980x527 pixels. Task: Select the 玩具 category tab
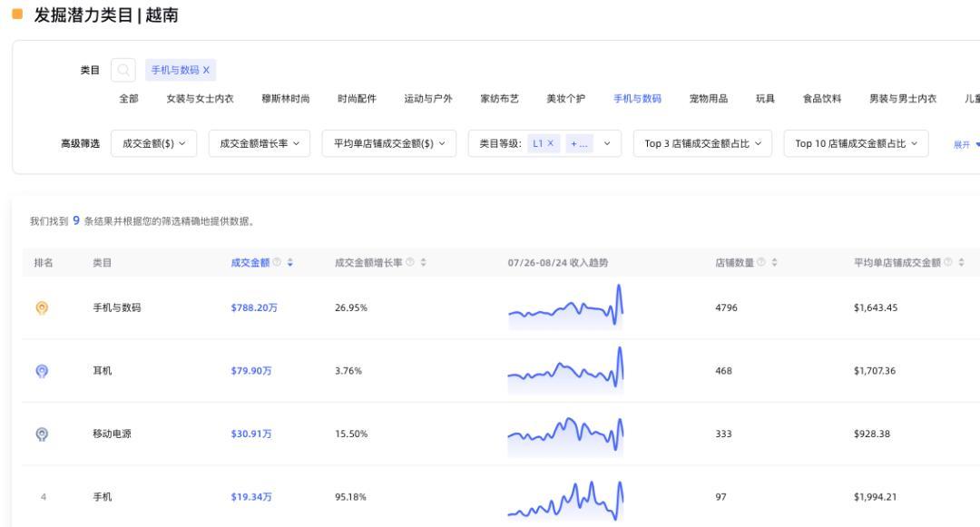pos(765,99)
